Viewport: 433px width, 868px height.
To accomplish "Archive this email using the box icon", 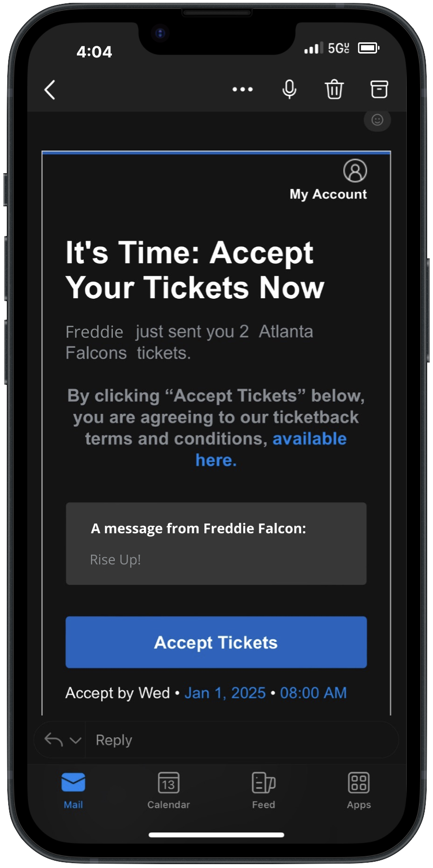I will pyautogui.click(x=379, y=90).
